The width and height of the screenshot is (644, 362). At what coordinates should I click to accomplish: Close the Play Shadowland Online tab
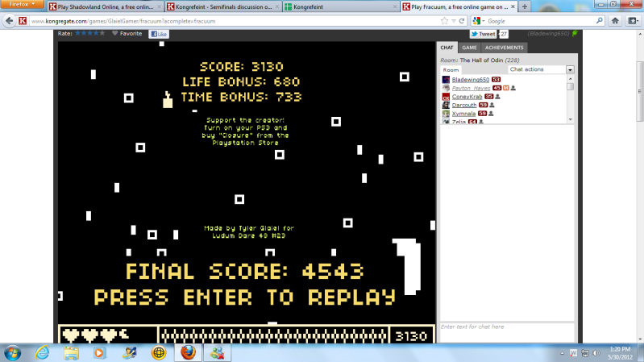tap(160, 6)
